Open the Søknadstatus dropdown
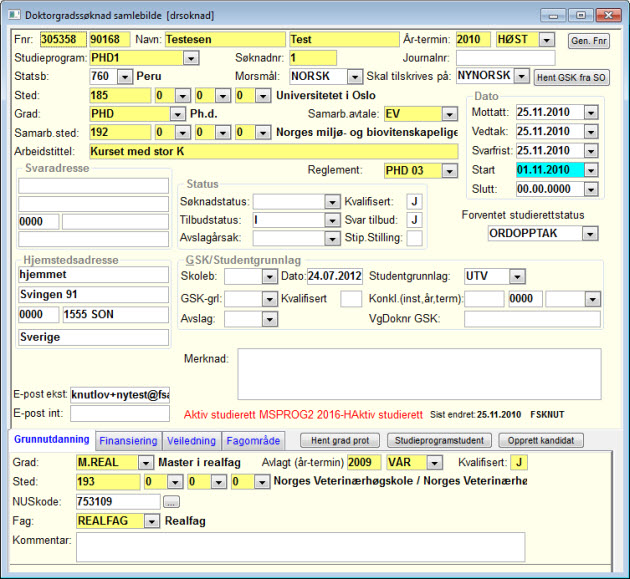630x579 pixels. coord(332,202)
